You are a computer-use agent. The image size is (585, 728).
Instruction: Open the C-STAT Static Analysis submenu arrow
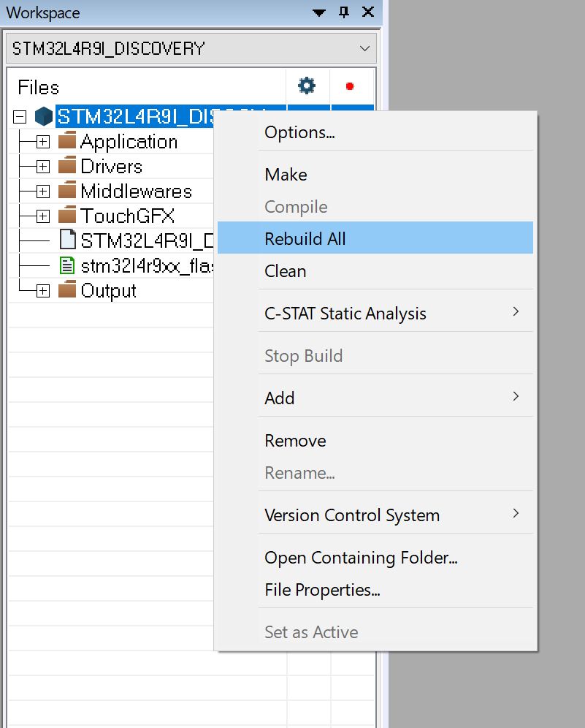click(x=516, y=311)
